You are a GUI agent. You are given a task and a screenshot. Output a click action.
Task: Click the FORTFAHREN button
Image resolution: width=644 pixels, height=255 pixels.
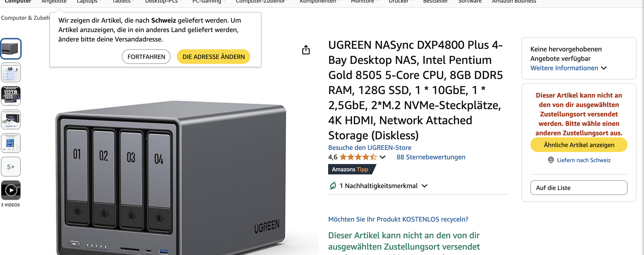(146, 57)
